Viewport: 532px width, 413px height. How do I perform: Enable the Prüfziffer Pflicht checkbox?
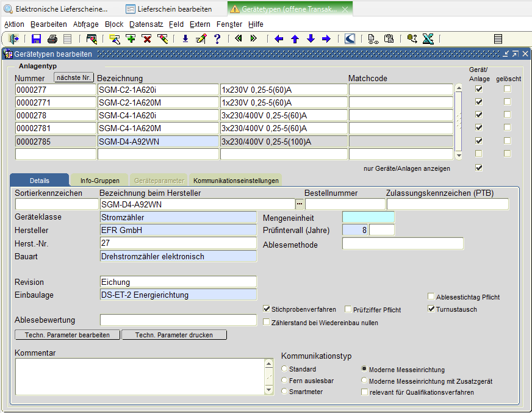pyautogui.click(x=348, y=309)
